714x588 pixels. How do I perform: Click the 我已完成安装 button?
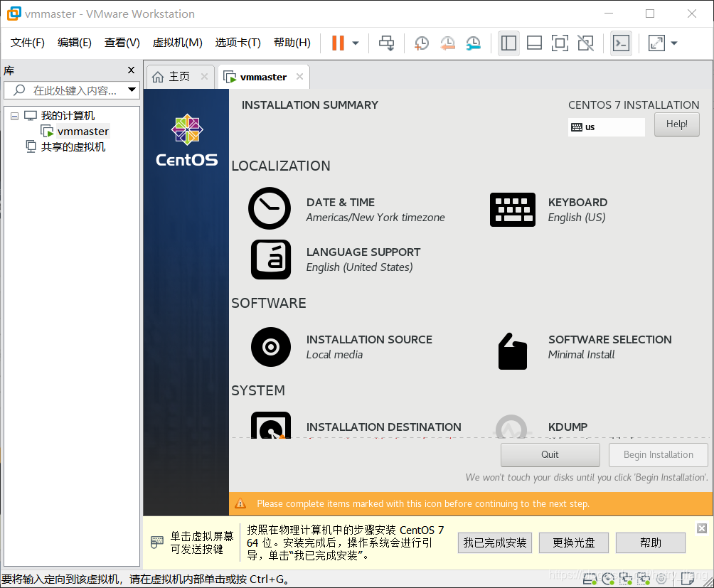click(x=494, y=543)
